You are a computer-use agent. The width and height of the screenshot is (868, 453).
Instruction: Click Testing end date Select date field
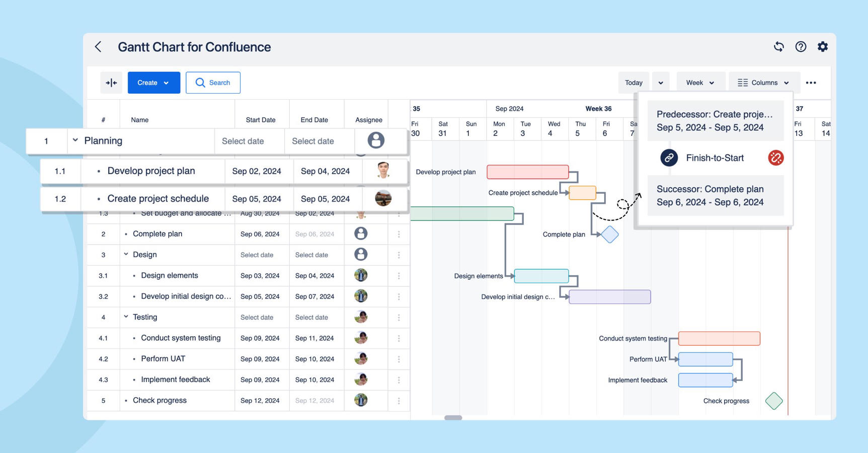(311, 318)
